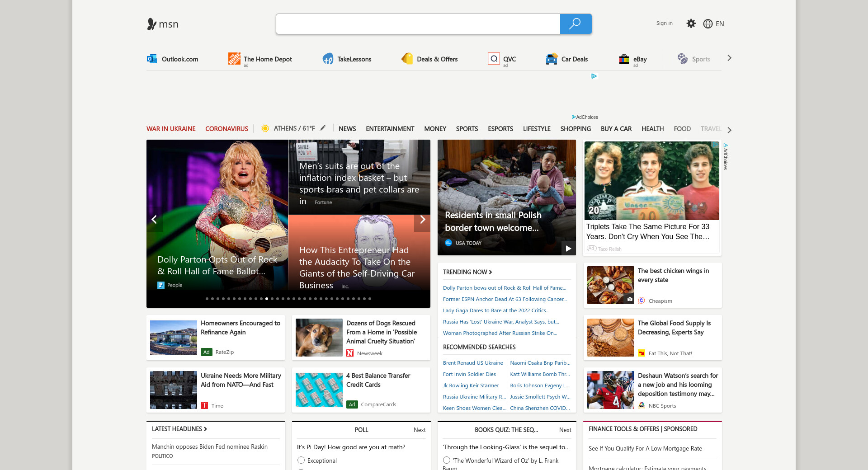Select 'The Wonderful Wizard of Oz' quiz answer
Image resolution: width=868 pixels, height=470 pixels.
[447, 460]
